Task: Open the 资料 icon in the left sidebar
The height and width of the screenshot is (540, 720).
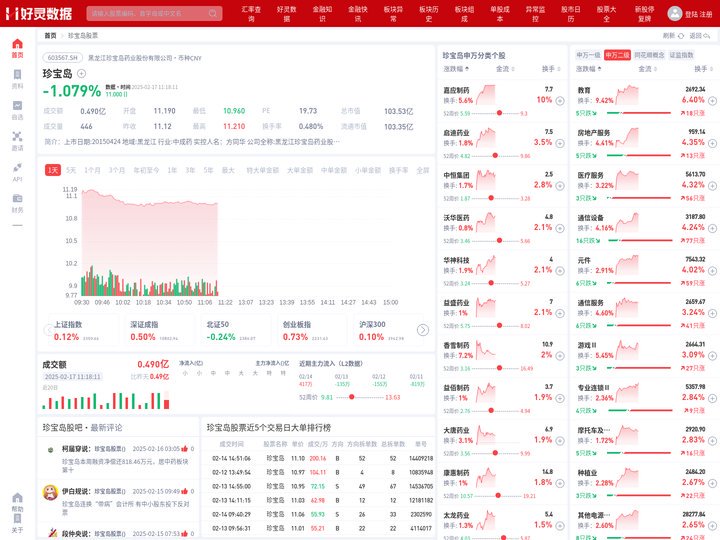Action: pyautogui.click(x=17, y=75)
